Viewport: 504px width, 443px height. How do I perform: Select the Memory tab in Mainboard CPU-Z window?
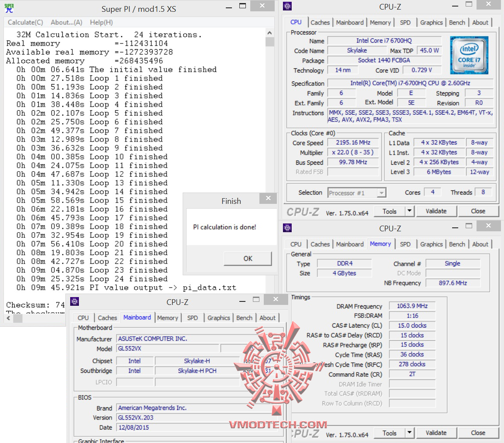click(167, 318)
